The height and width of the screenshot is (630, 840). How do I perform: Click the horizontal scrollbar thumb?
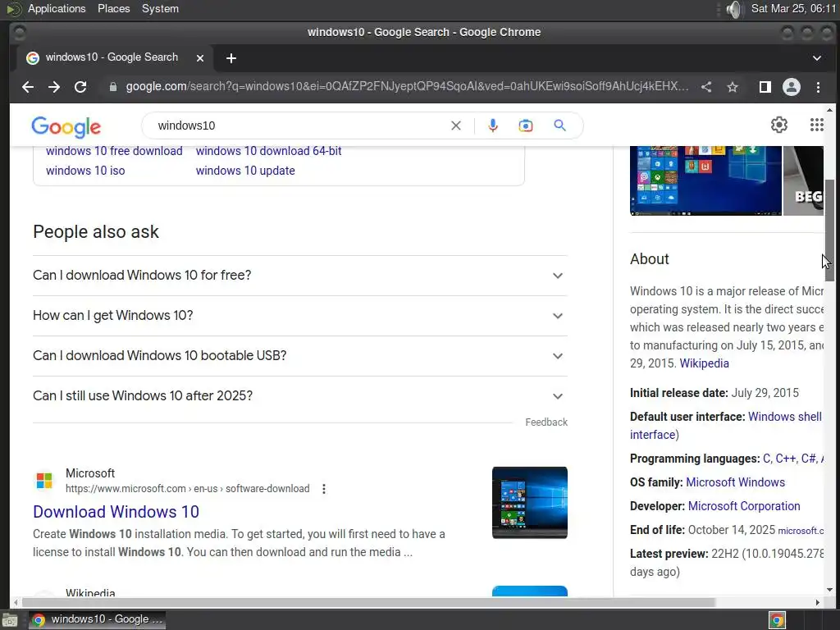click(367, 603)
